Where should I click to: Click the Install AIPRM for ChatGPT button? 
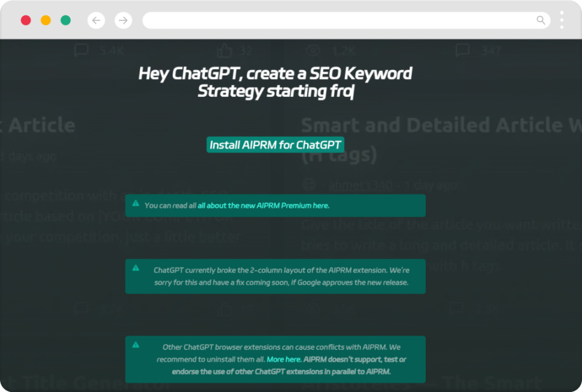point(275,145)
